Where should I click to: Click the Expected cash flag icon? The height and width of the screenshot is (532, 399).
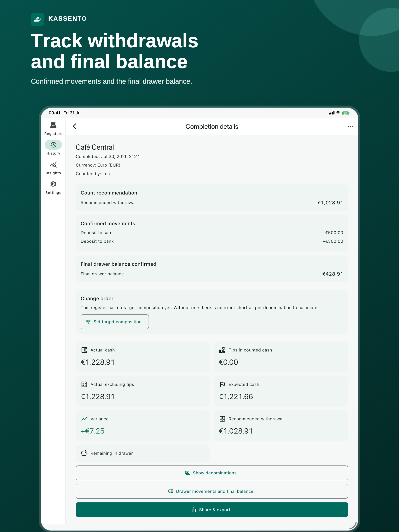(x=222, y=384)
